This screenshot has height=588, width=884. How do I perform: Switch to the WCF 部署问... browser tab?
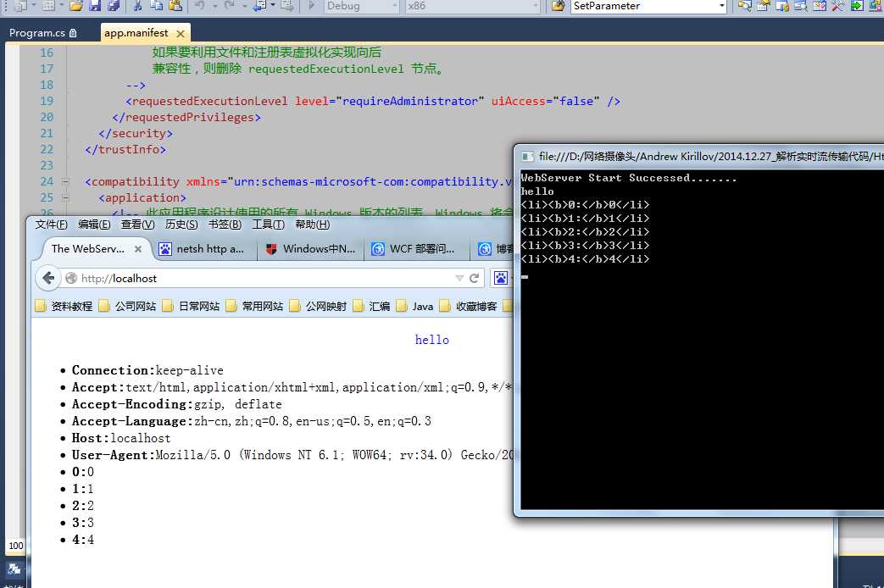point(416,248)
